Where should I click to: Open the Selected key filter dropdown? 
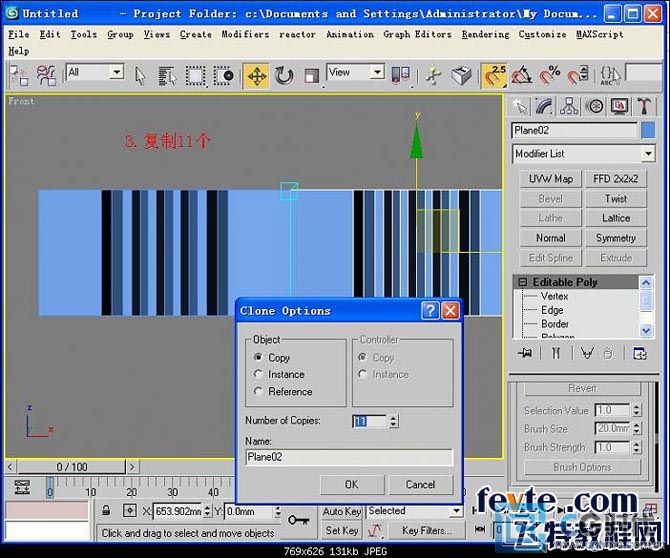pyautogui.click(x=457, y=511)
